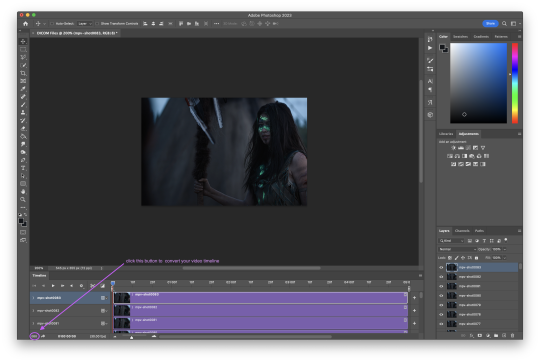This screenshot has height=362, width=540.
Task: Add a Levels adjustment
Action: [461, 148]
